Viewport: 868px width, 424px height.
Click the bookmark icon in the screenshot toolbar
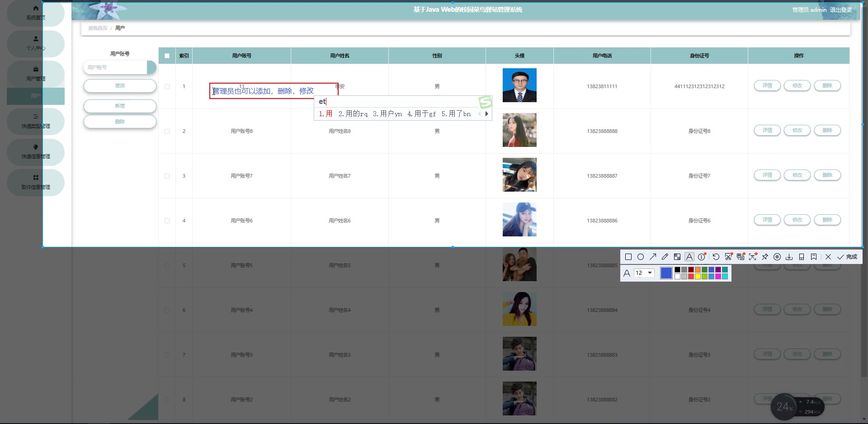pyautogui.click(x=814, y=257)
